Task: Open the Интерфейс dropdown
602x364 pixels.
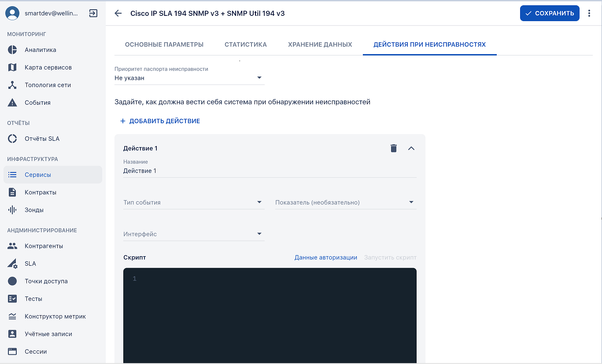Action: [194, 234]
